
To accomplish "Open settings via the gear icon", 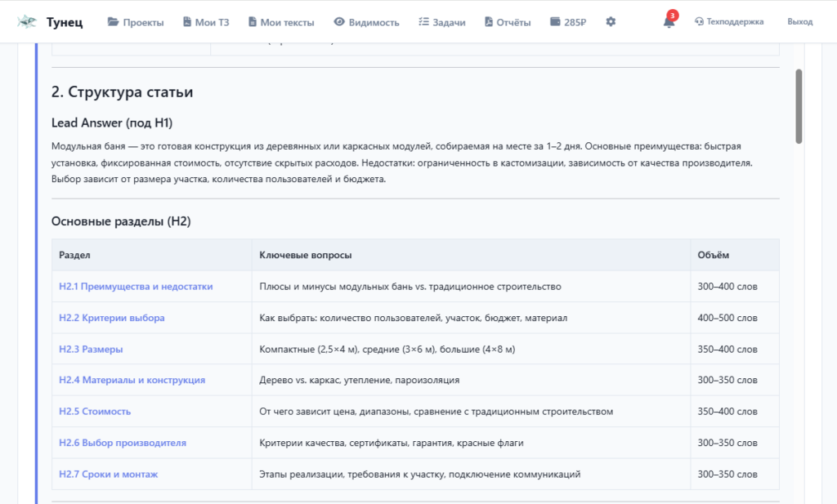I will (611, 22).
